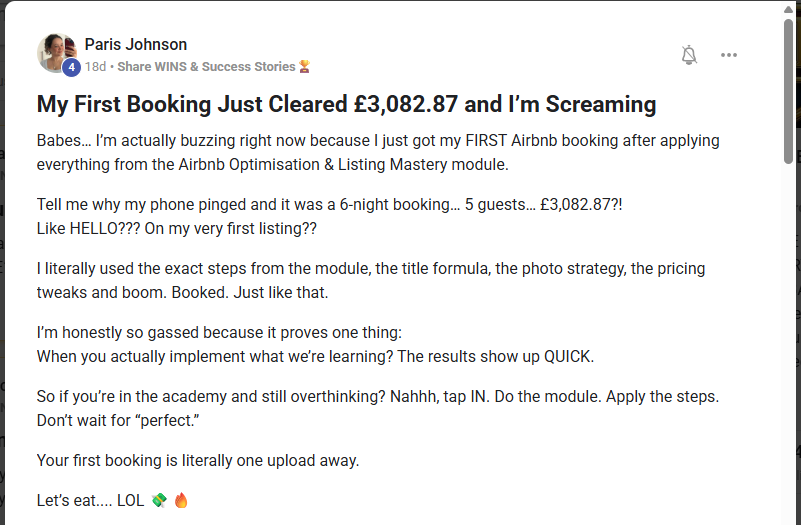Viewport: 801px width, 525px height.
Task: Click the post title about First Booking
Action: click(346, 104)
